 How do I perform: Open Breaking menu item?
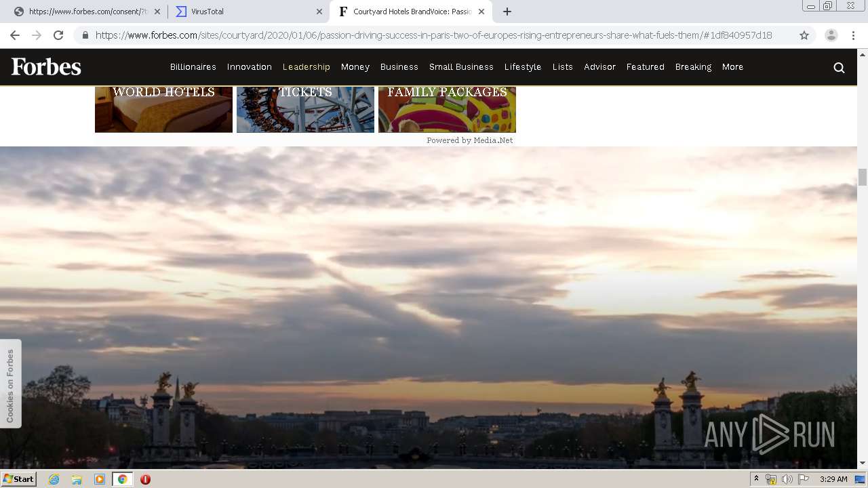click(693, 67)
